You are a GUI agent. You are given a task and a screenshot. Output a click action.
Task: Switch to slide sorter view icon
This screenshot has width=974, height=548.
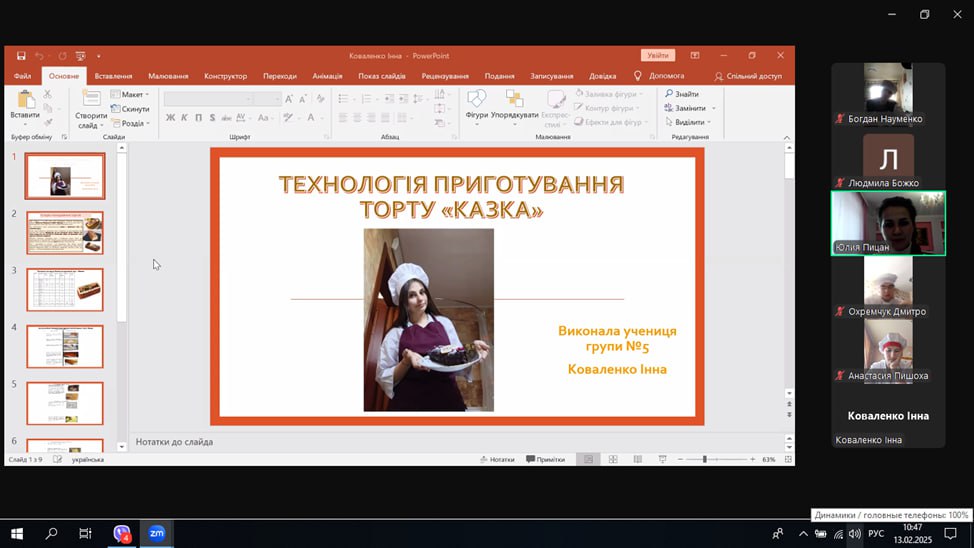[x=612, y=459]
